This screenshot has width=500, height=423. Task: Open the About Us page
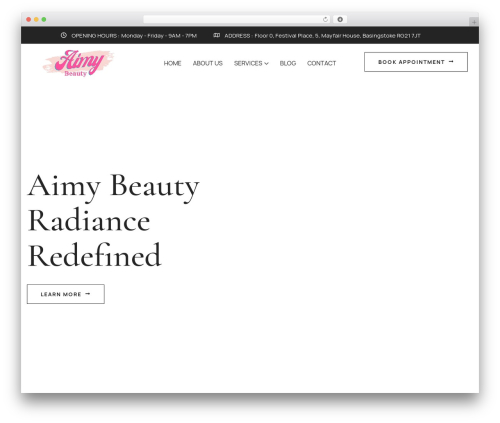coord(208,63)
